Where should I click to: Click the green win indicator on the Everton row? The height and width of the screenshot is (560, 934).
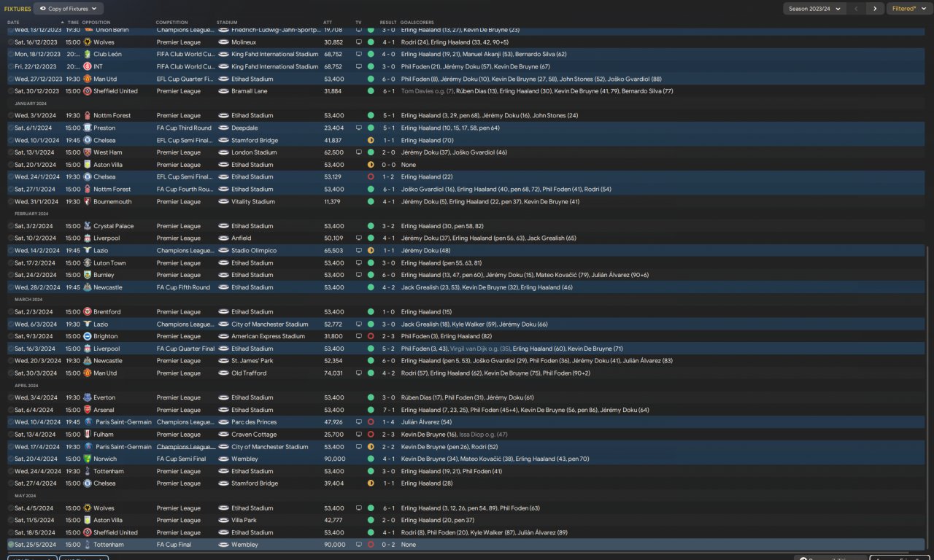pos(371,397)
